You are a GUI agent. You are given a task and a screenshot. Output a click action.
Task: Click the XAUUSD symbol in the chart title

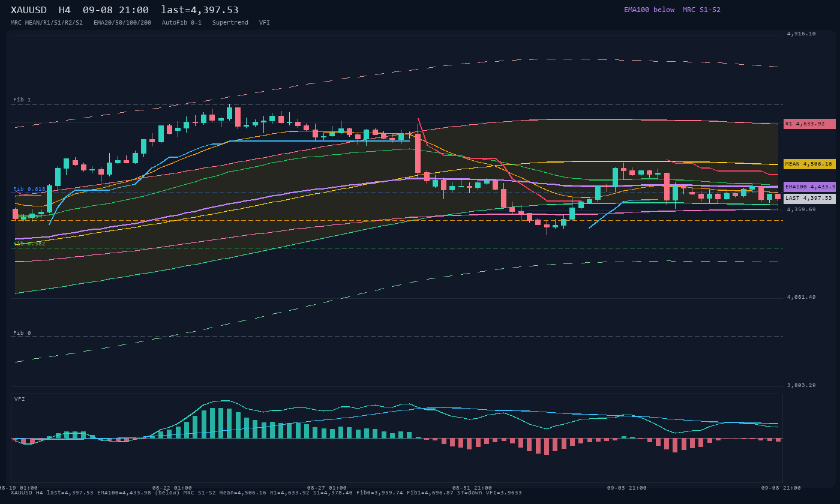31,10
